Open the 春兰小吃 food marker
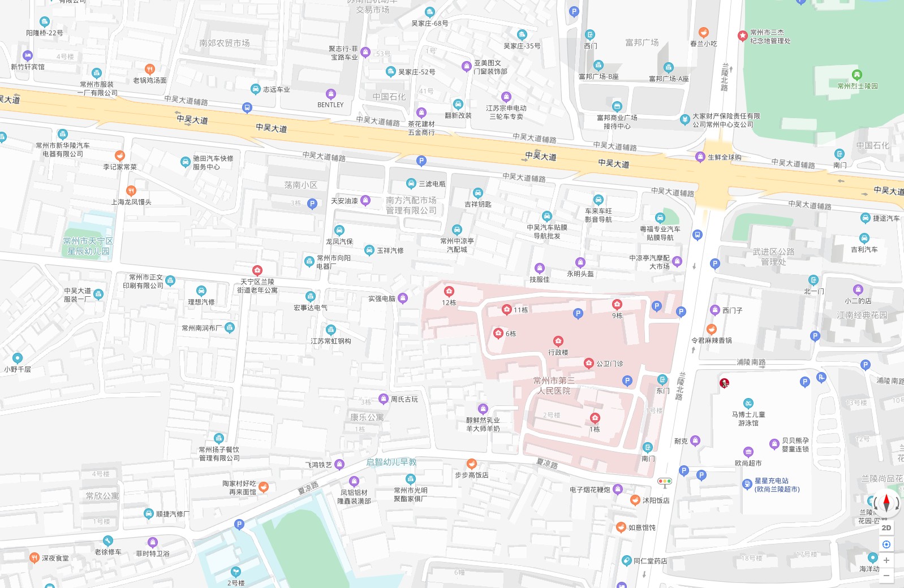The width and height of the screenshot is (904, 588). (x=704, y=33)
